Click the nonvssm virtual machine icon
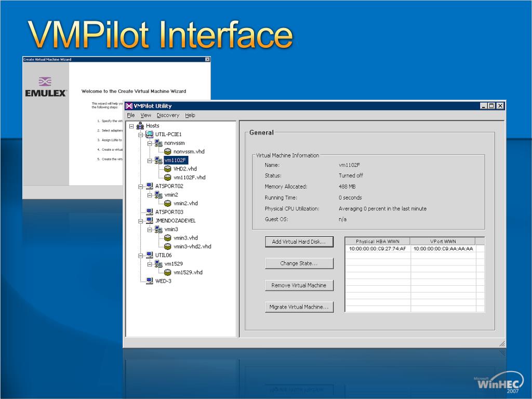Viewport: 532px width, 399px height. pyautogui.click(x=158, y=143)
